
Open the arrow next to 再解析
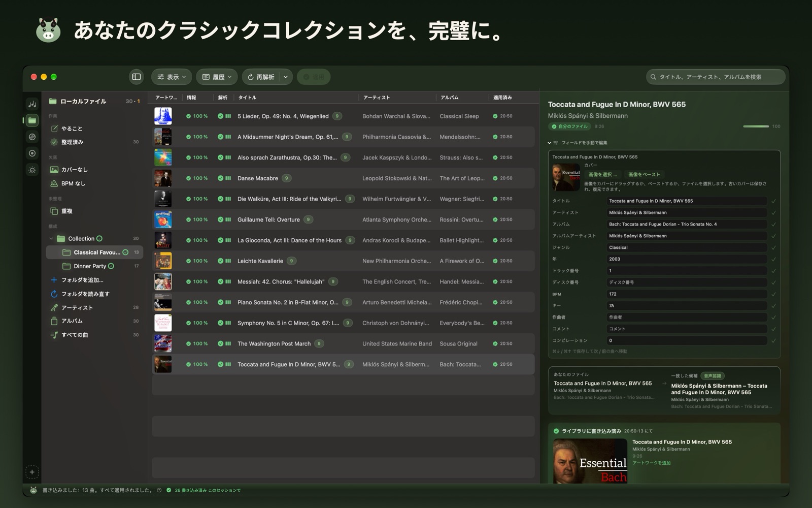pos(286,77)
